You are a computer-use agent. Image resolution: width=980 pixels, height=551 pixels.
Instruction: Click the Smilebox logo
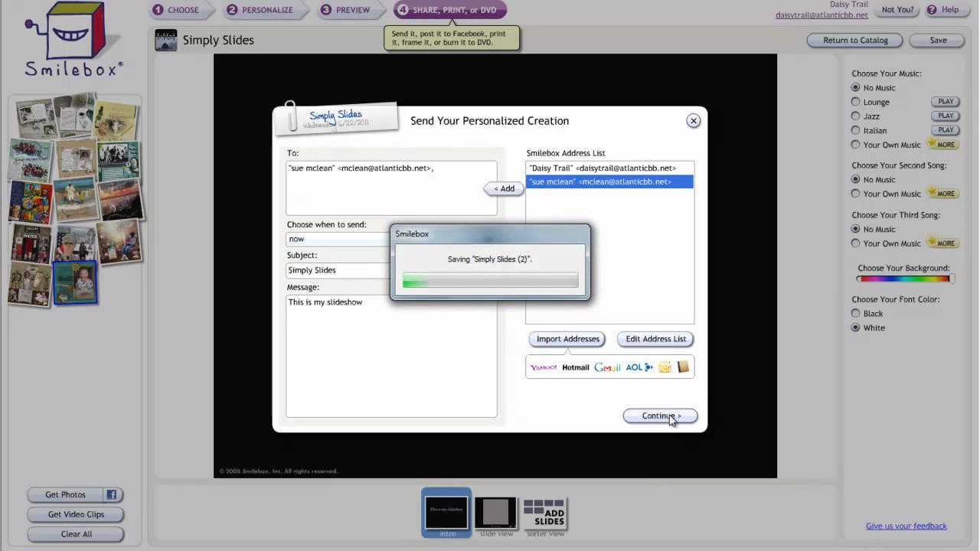[x=73, y=40]
